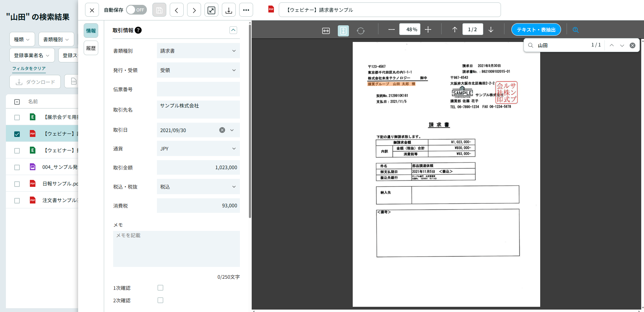Image resolution: width=644 pixels, height=312 pixels.
Task: Turn on the 自動保存 toggle
Action: tap(136, 10)
